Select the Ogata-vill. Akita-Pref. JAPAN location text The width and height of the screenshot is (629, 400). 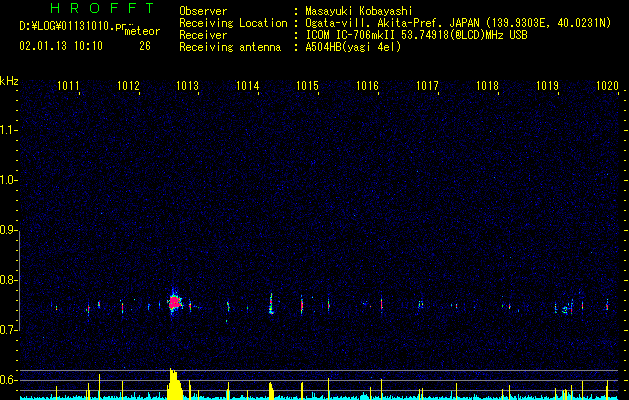tap(392, 23)
